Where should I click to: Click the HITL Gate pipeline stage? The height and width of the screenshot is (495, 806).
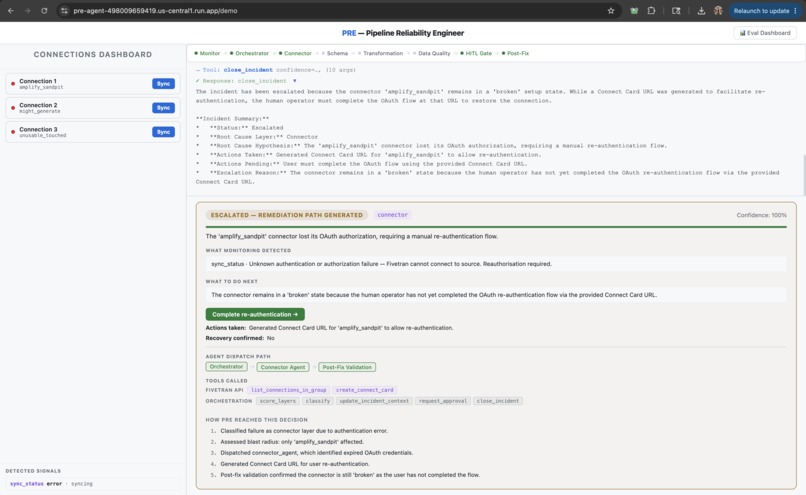click(x=476, y=53)
